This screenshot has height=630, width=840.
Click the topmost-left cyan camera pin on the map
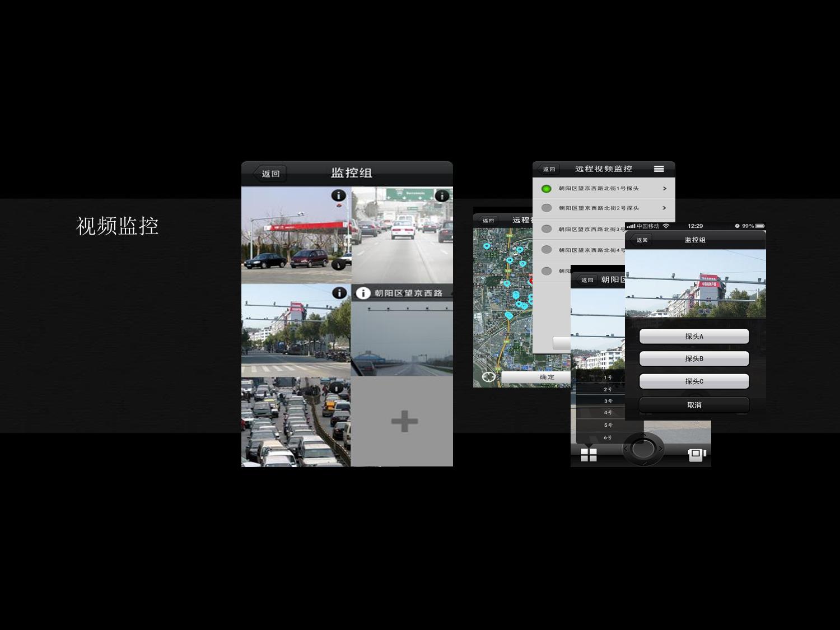tap(487, 246)
